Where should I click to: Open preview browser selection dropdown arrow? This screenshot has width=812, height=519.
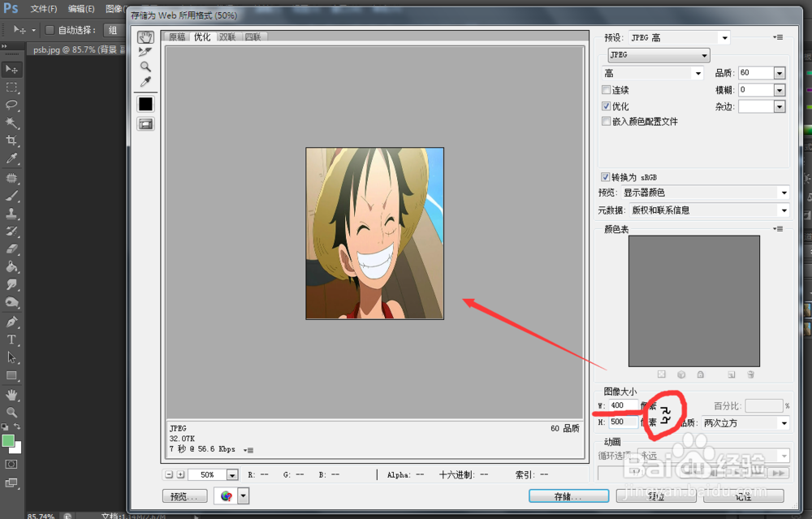tap(244, 496)
